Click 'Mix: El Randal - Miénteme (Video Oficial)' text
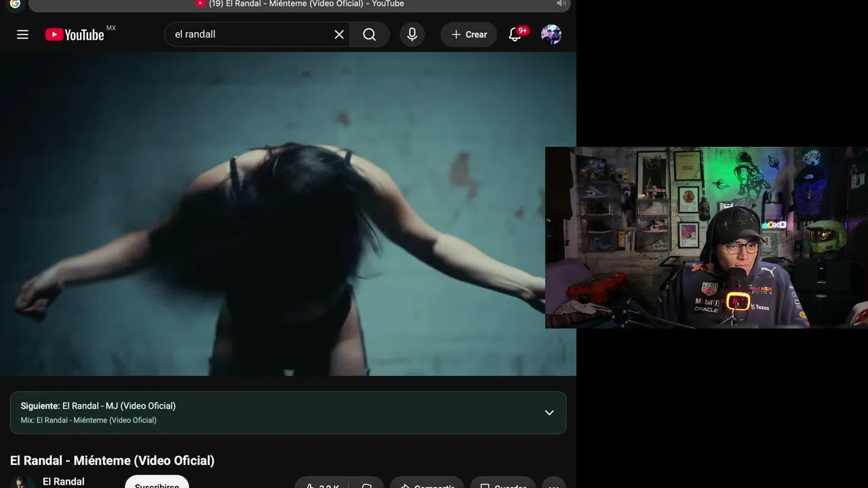Viewport: 868px width, 488px height. point(89,420)
